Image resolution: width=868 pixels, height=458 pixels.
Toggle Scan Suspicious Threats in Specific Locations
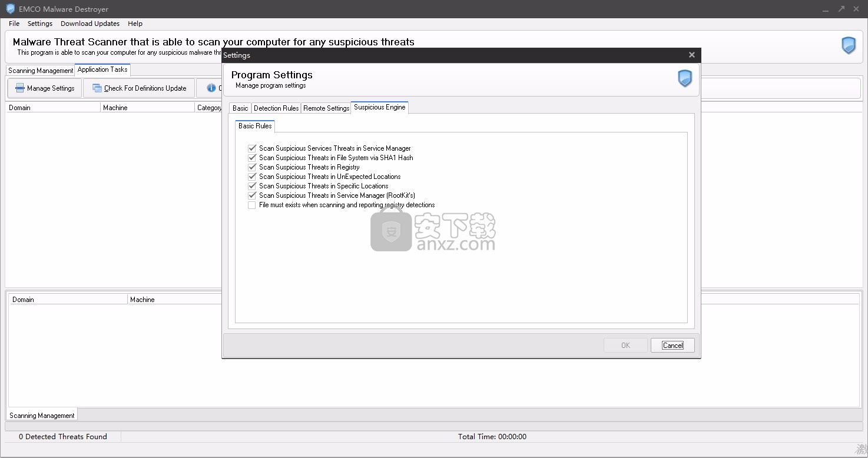[x=252, y=186]
